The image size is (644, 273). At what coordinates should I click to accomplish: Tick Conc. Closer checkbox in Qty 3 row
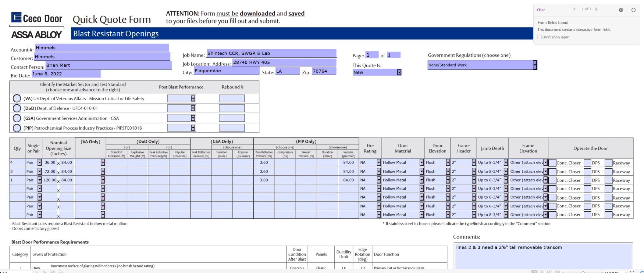552,172
